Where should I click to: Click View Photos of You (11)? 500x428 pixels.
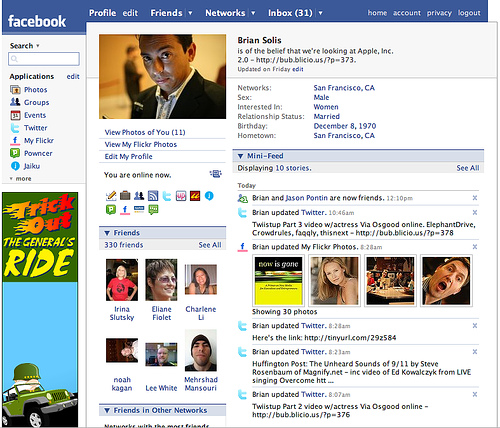point(145,132)
